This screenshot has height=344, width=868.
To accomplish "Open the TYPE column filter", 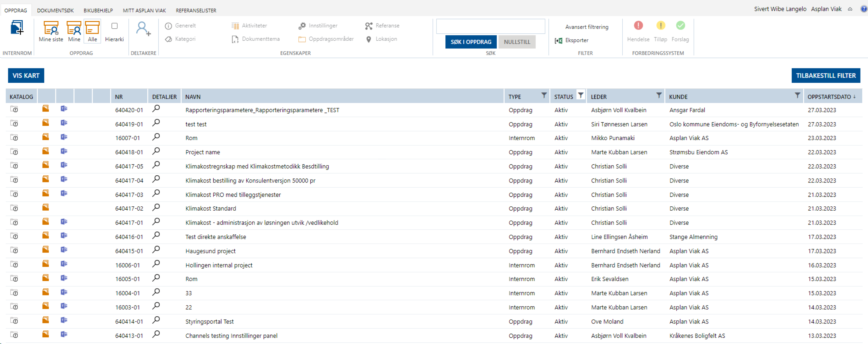I will 544,95.
